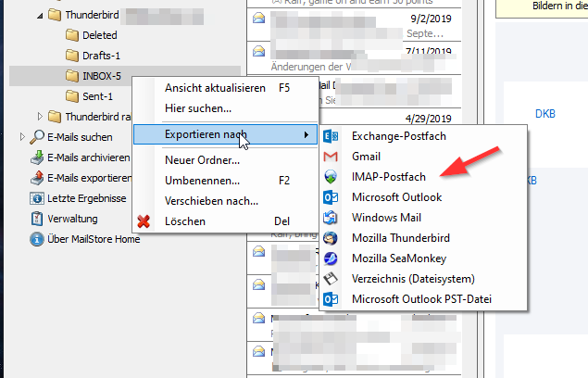Viewport: 588px width, 378px height.
Task: Click the Gmail envelope icon
Action: click(331, 157)
